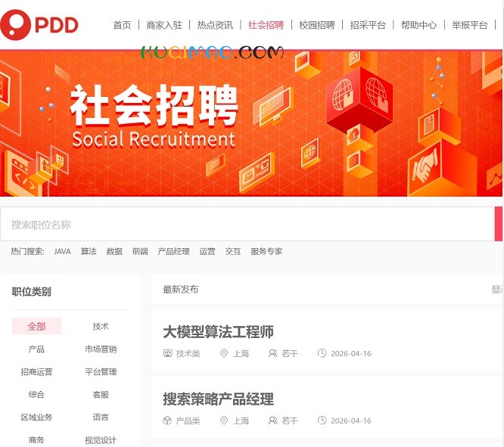Click location pin icon in 搜索策略产品经理 row

pos(224,421)
